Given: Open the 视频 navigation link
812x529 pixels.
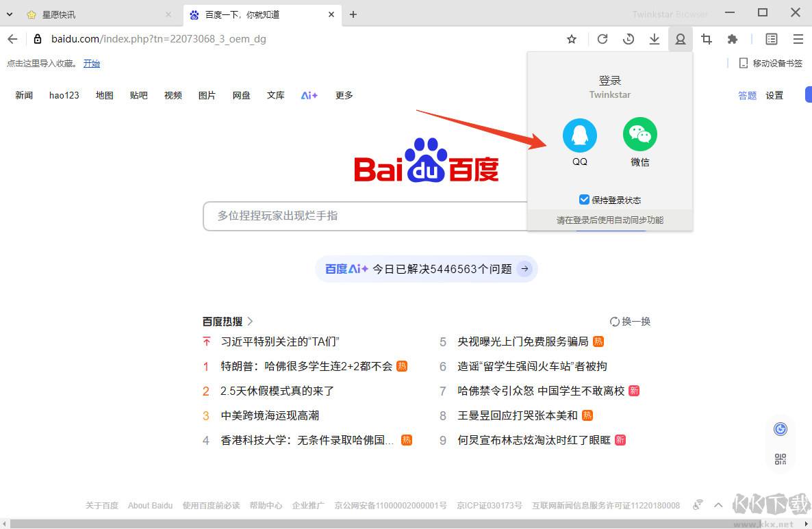Looking at the screenshot, I should (x=173, y=95).
